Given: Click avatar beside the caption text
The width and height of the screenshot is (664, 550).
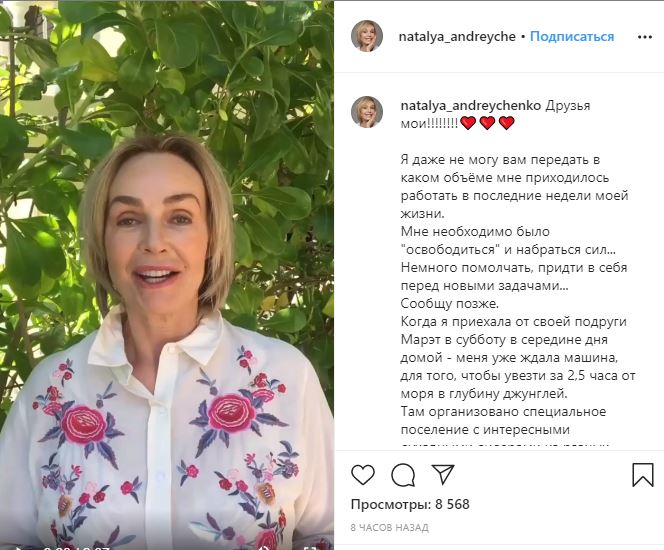Looking at the screenshot, I should (x=367, y=112).
